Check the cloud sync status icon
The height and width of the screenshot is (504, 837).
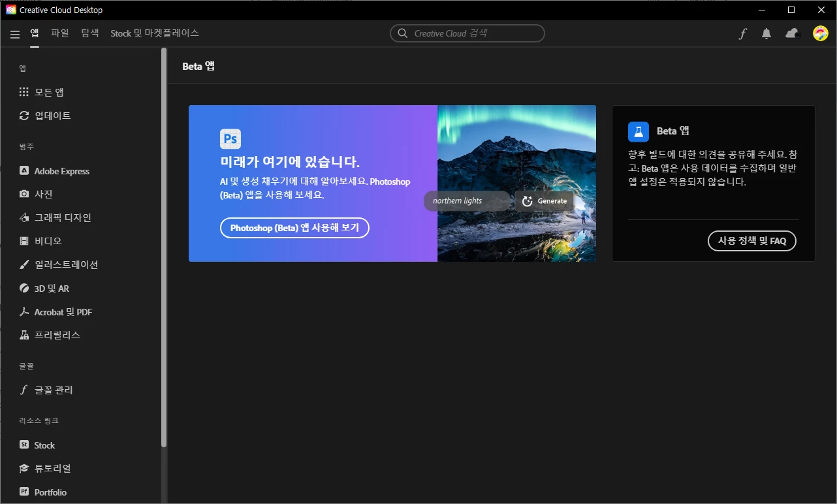792,33
